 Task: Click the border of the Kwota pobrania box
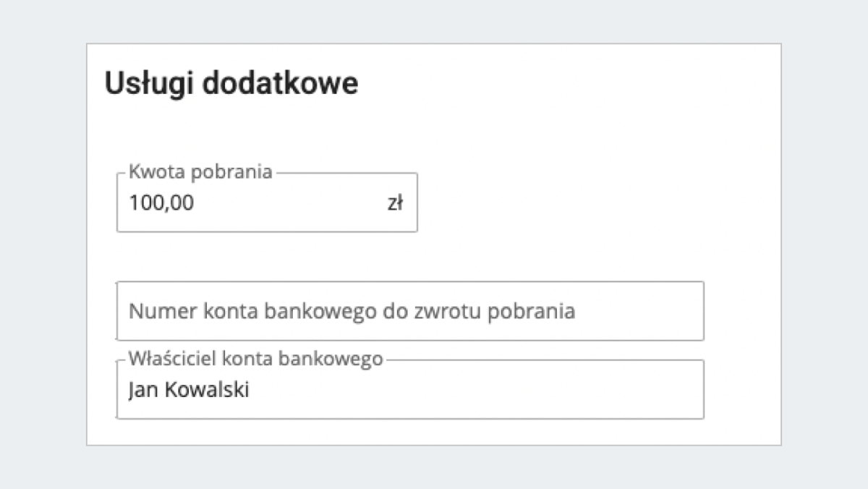[x=268, y=231]
